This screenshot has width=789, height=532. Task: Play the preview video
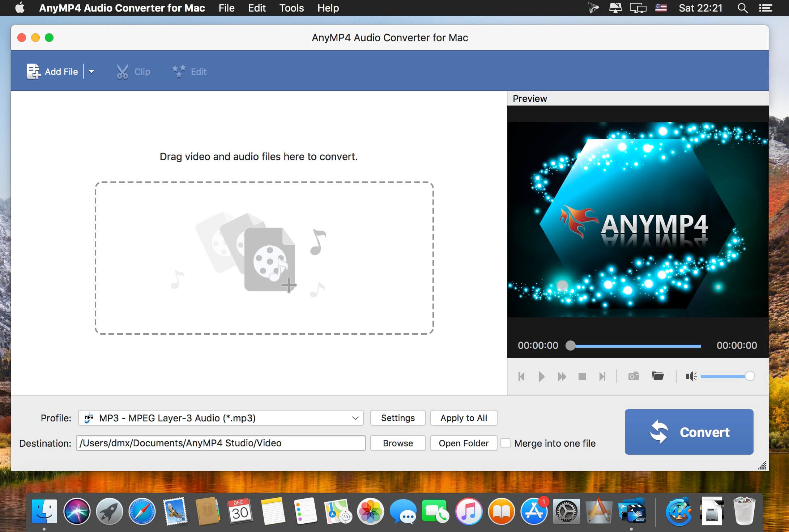pos(541,376)
